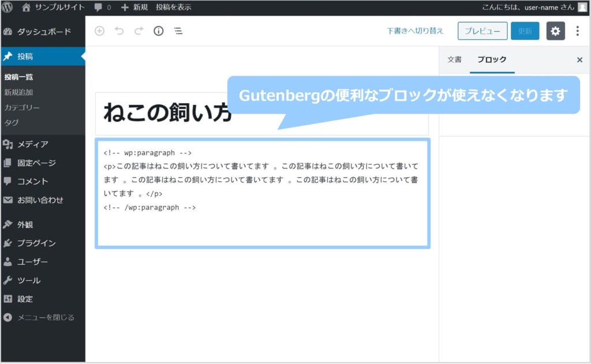Screen dimensions: 591x364
Task: Select the 投稿 sidebar menu
Action: tap(43, 57)
